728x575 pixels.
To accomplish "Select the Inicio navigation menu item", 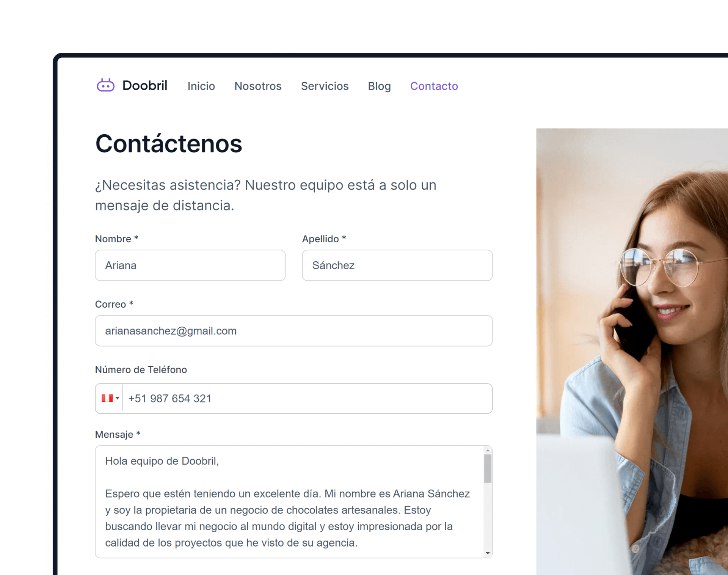I will pyautogui.click(x=201, y=86).
